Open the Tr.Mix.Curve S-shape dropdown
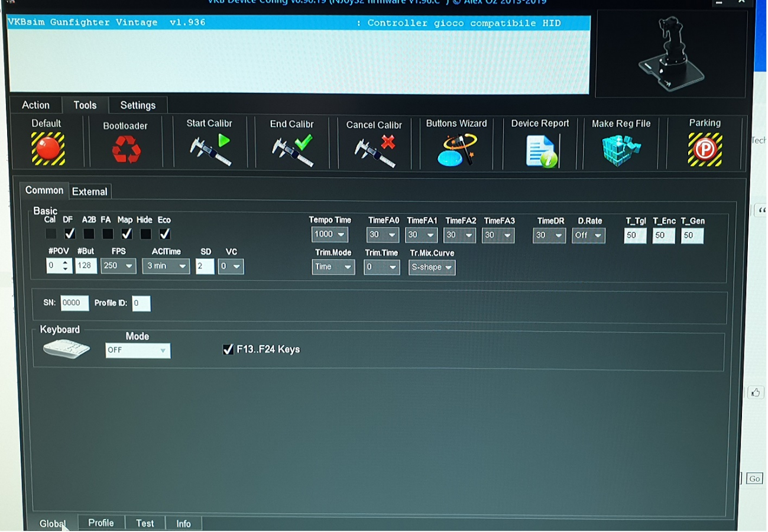Image resolution: width=768 pixels, height=532 pixels. (x=432, y=267)
